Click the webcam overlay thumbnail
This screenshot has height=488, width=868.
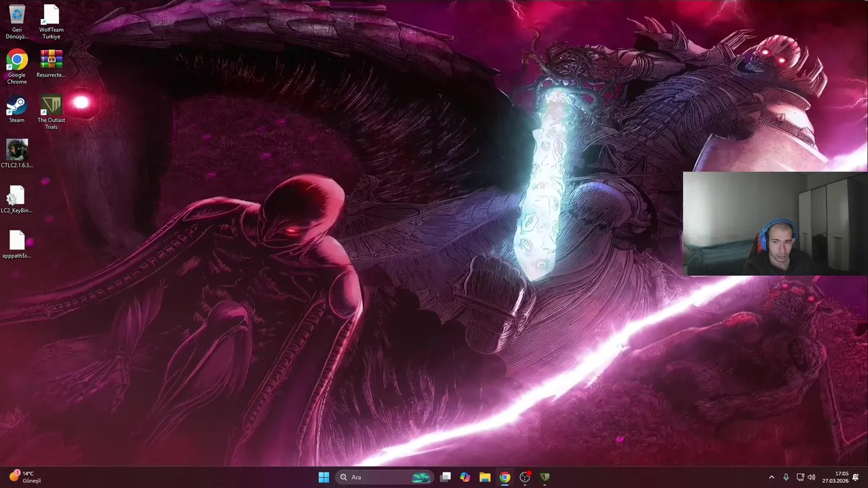coord(775,224)
